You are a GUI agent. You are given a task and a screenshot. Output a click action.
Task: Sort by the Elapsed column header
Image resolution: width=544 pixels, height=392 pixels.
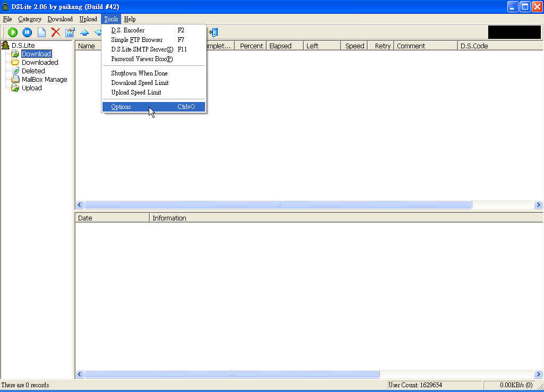(285, 46)
